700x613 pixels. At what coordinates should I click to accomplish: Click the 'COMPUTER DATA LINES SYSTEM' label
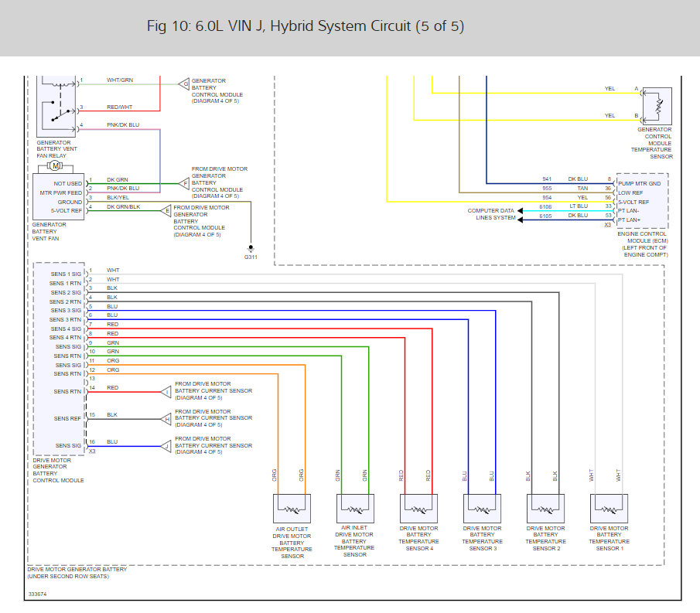click(x=491, y=214)
